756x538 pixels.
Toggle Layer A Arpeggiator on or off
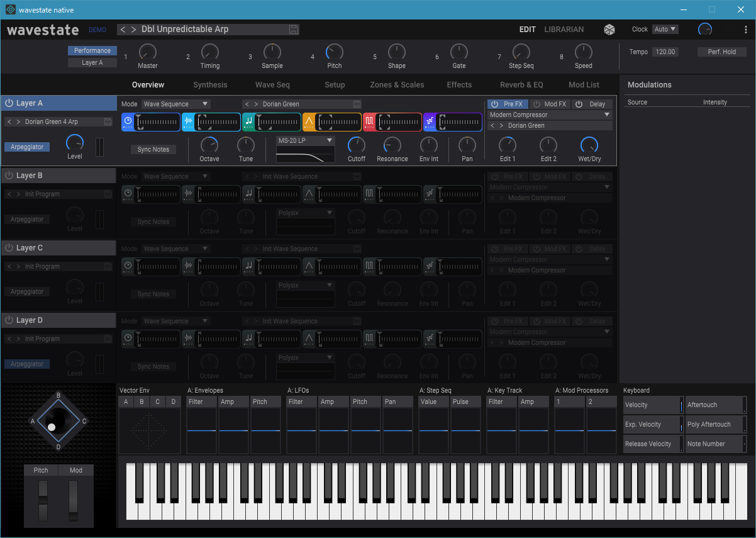click(x=27, y=147)
